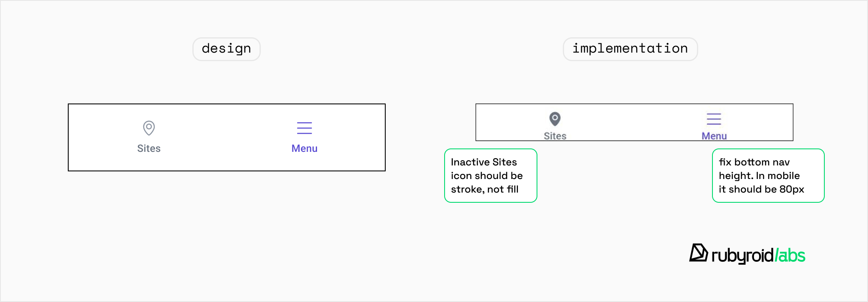Tap the hamburger Menu icon in design mockup
Screen dimensions: 868x302
[x=304, y=128]
